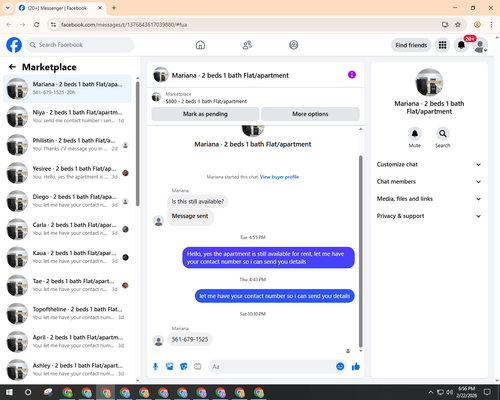Open the Home feed icon
This screenshot has height=400, width=500.
200,45
